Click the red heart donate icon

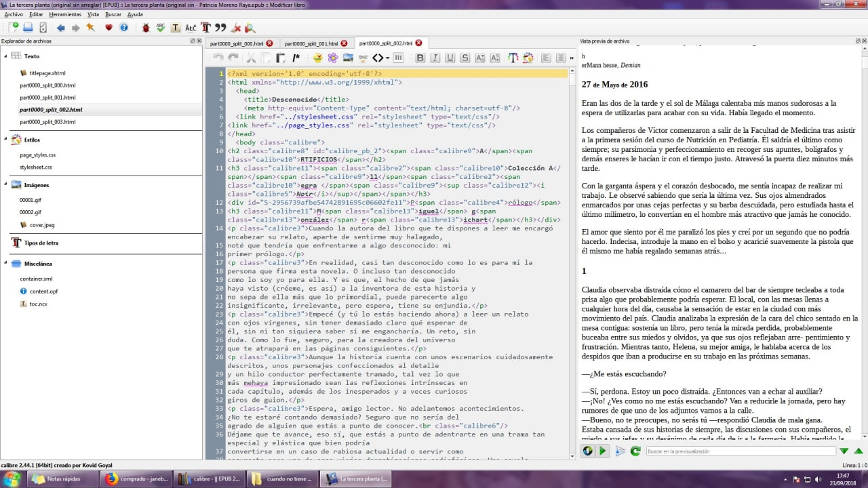(108, 28)
